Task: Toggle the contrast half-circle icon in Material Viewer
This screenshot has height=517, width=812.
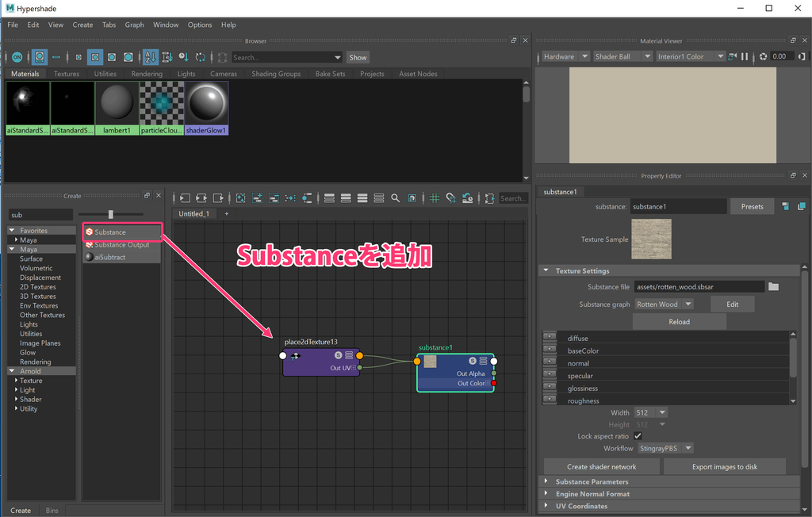Action: click(x=802, y=56)
